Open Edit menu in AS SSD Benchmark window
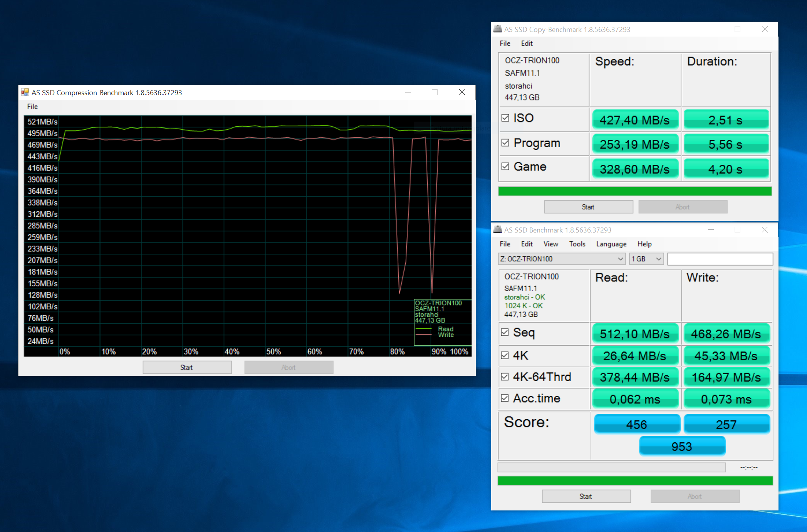This screenshot has height=532, width=807. (527, 244)
